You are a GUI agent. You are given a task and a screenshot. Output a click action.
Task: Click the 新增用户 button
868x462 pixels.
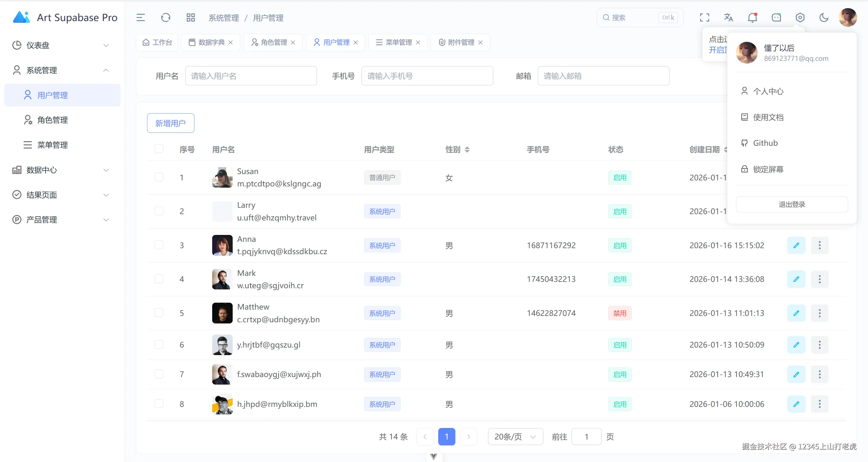[171, 123]
